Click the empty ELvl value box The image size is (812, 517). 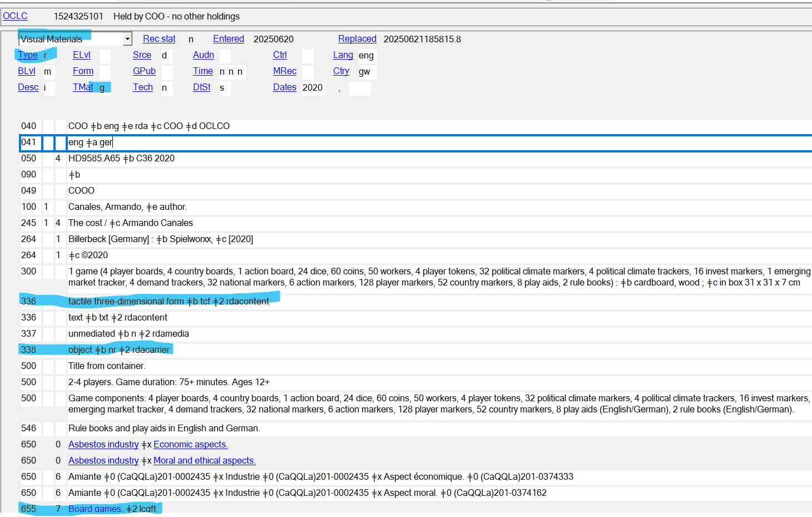click(105, 56)
